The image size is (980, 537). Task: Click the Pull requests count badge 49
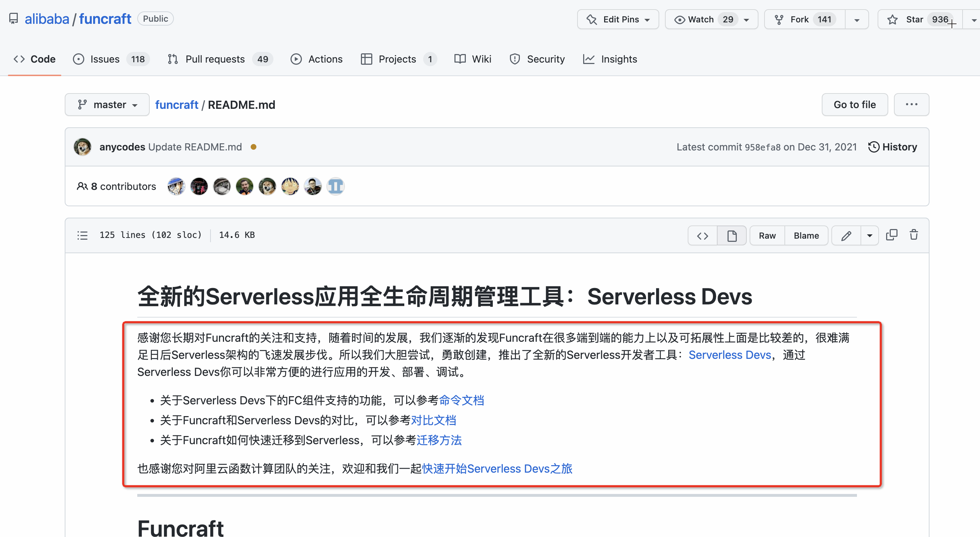point(262,59)
